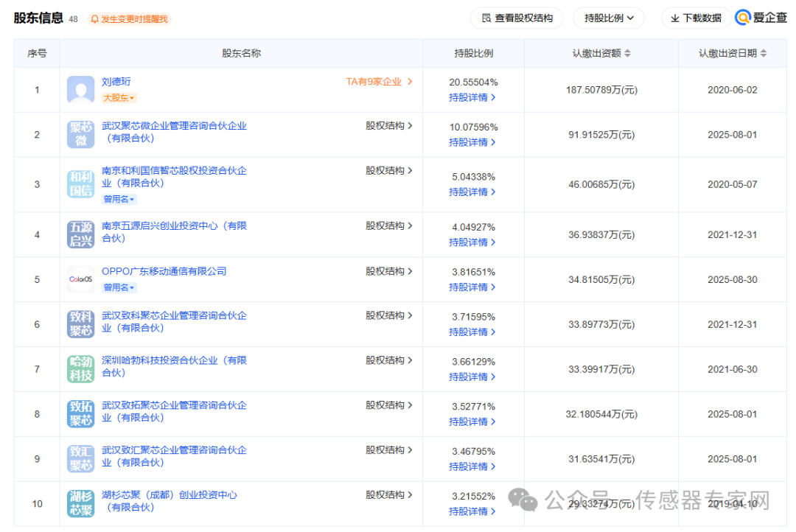Click the OPPO ColorOS logo icon
Image resolution: width=796 pixels, height=532 pixels.
80,279
